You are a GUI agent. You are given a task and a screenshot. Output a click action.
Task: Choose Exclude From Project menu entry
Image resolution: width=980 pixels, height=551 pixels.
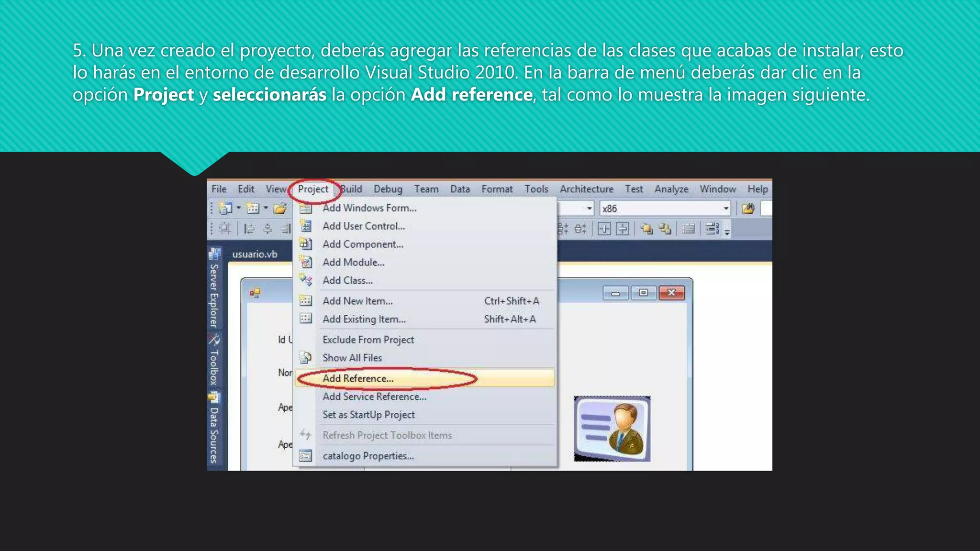click(425, 340)
